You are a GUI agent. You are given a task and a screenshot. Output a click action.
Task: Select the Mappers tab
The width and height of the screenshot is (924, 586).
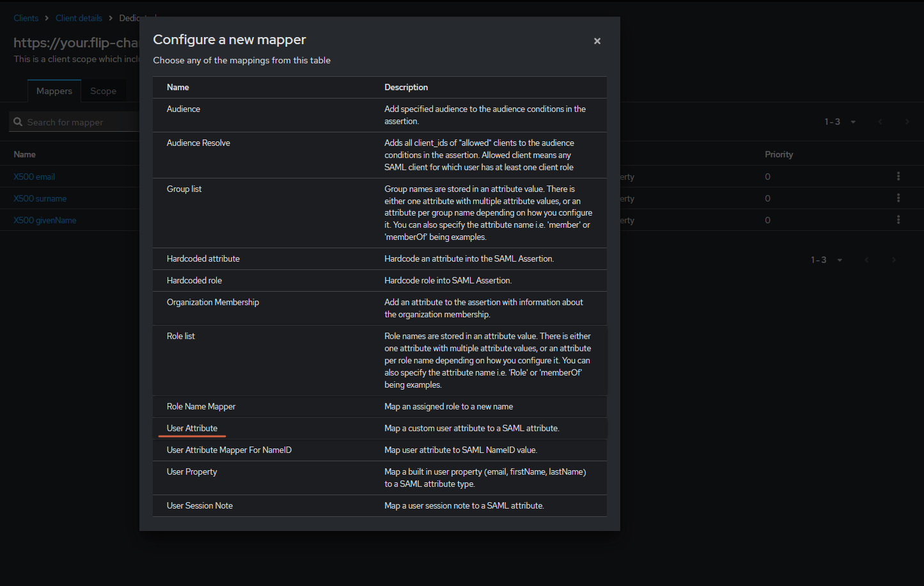[x=54, y=91]
